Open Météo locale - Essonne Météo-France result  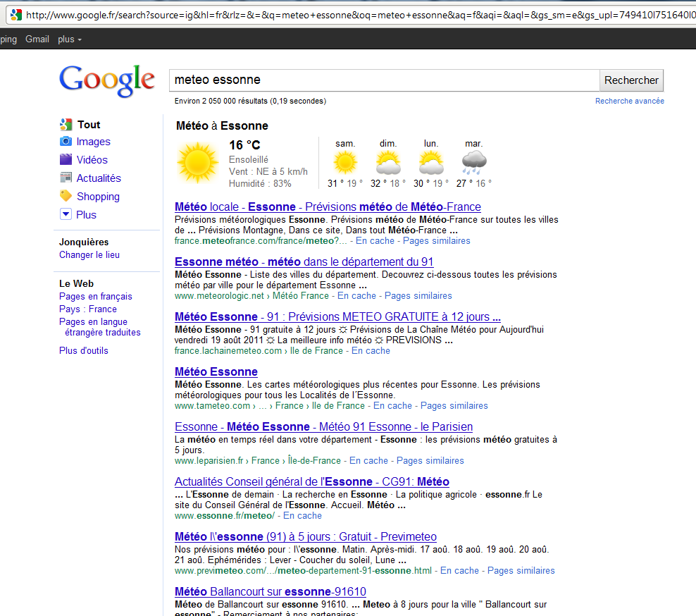pos(328,207)
